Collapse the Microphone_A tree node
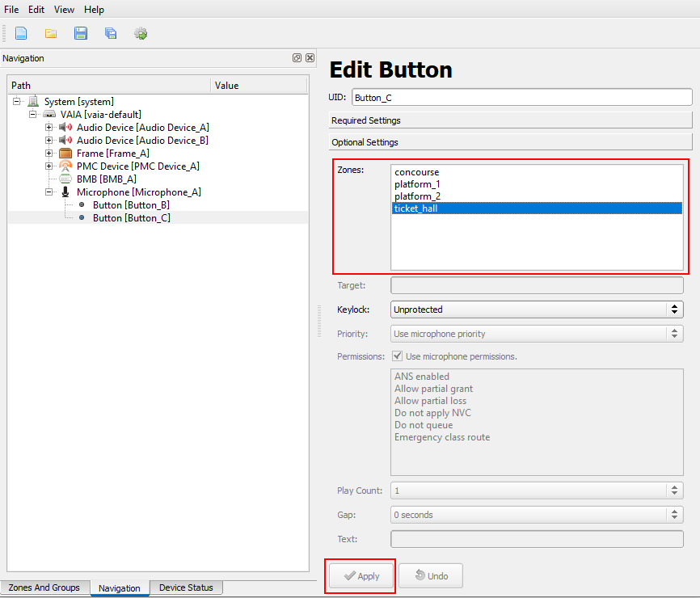Screen dimensions: 700x598 click(49, 192)
